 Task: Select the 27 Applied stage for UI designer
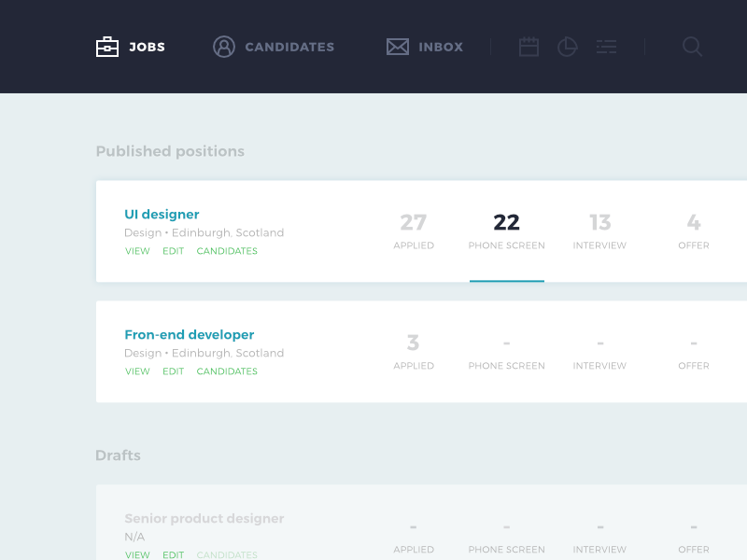(413, 231)
